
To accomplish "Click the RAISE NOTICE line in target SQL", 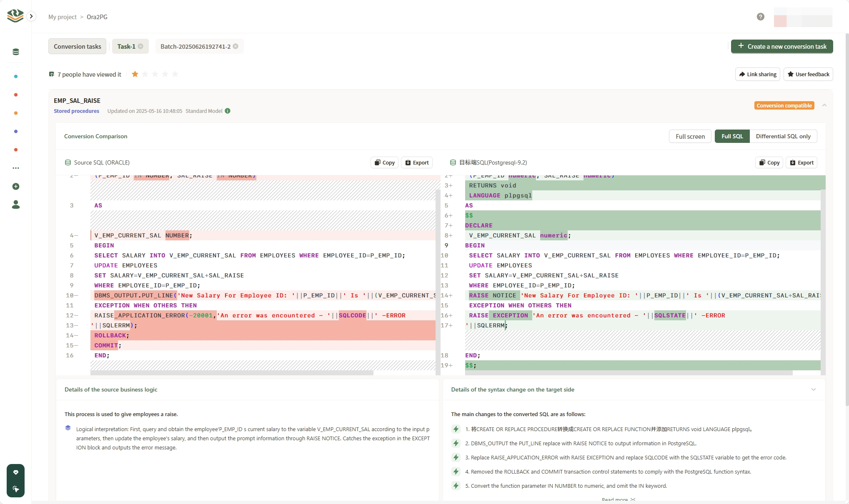I will click(x=643, y=295).
